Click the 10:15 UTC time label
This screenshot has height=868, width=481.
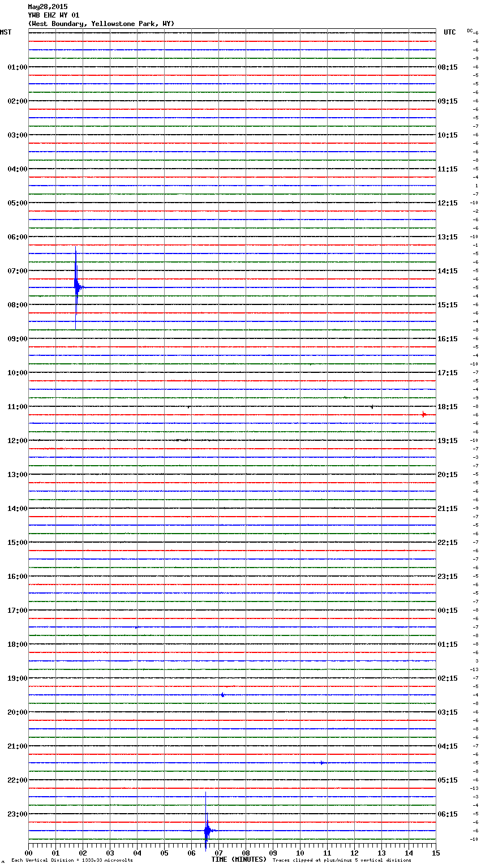(x=448, y=135)
